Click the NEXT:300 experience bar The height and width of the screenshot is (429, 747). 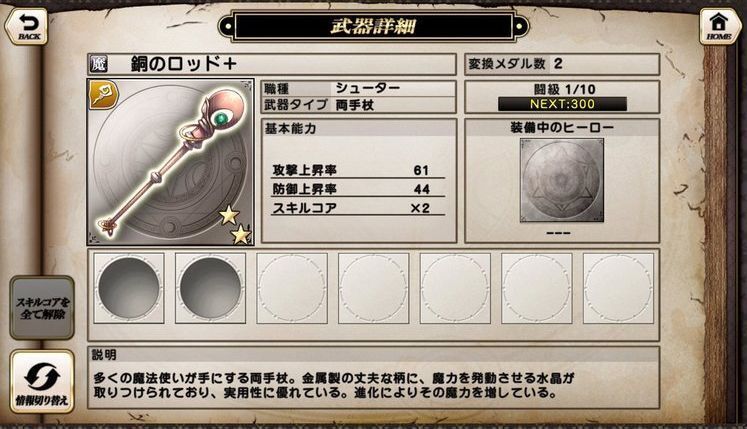562,104
